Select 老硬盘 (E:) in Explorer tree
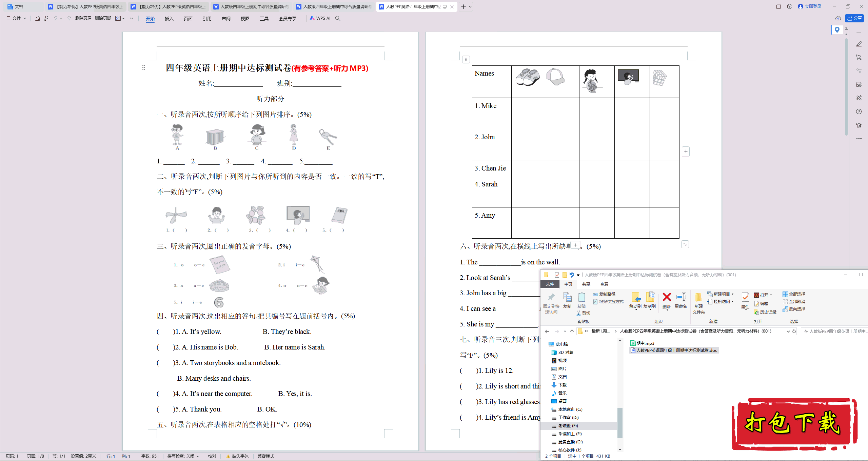The height and width of the screenshot is (461, 868). point(568,426)
